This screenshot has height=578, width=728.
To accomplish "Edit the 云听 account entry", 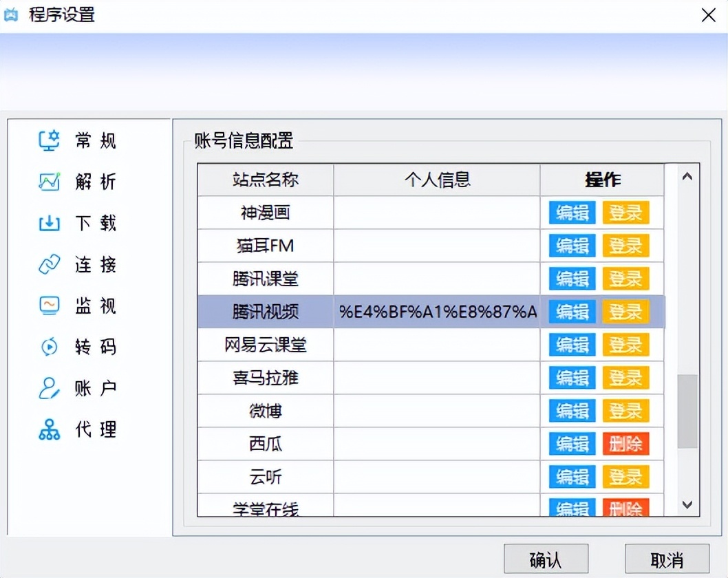I will click(572, 477).
